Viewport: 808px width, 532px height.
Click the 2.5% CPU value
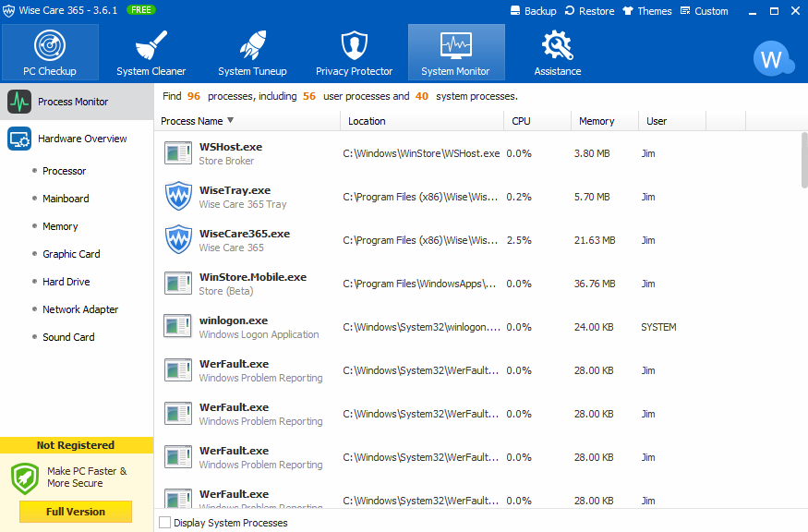tap(518, 240)
